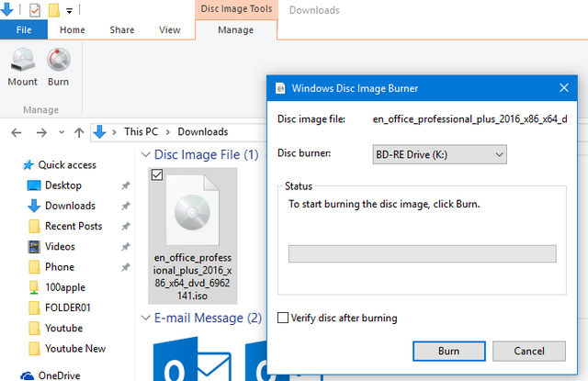588x381 pixels.
Task: Select the first Outlook email message file
Action: (192, 360)
